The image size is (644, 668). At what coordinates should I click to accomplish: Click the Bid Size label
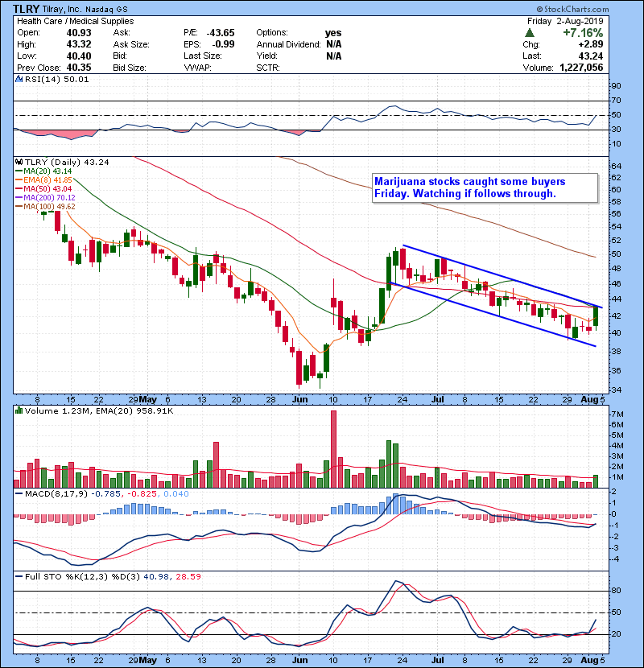tap(130, 68)
